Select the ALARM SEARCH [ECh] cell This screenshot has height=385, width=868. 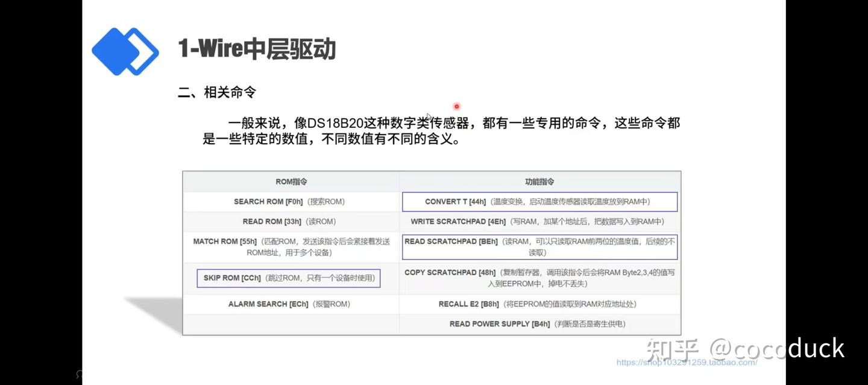click(x=291, y=304)
